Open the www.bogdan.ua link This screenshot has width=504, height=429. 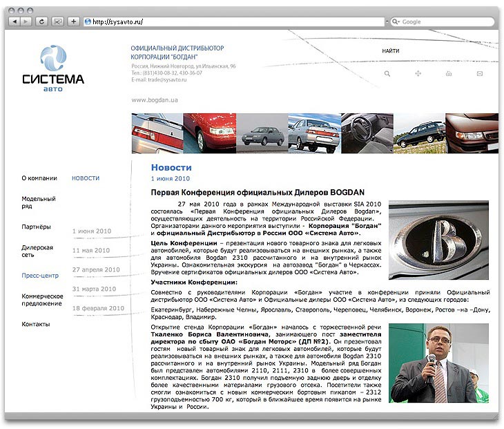pos(154,100)
